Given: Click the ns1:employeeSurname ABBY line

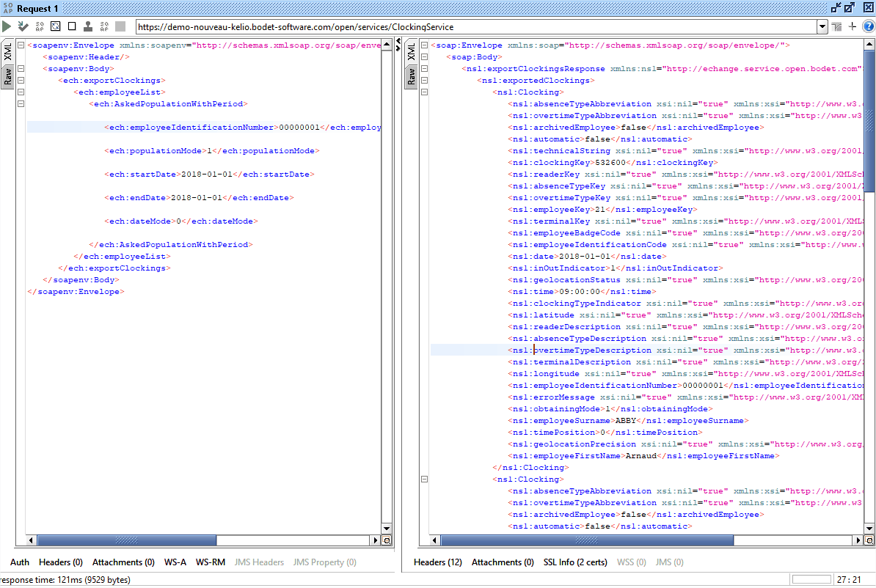Looking at the screenshot, I should [x=629, y=421].
